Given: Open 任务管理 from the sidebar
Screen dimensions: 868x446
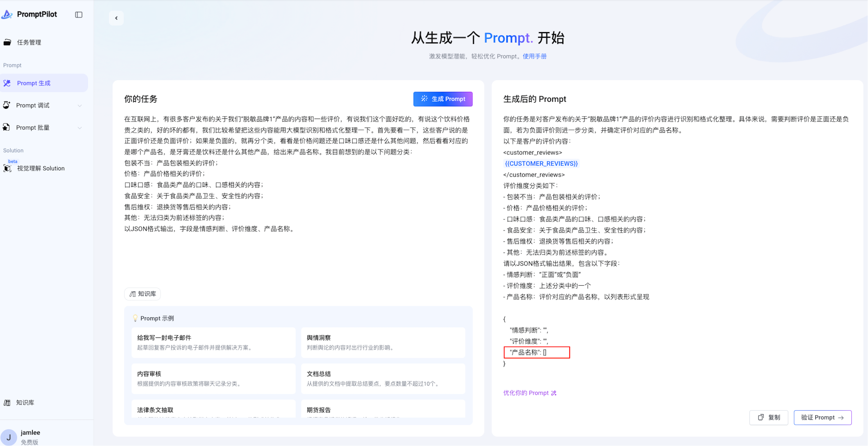Looking at the screenshot, I should tap(29, 42).
